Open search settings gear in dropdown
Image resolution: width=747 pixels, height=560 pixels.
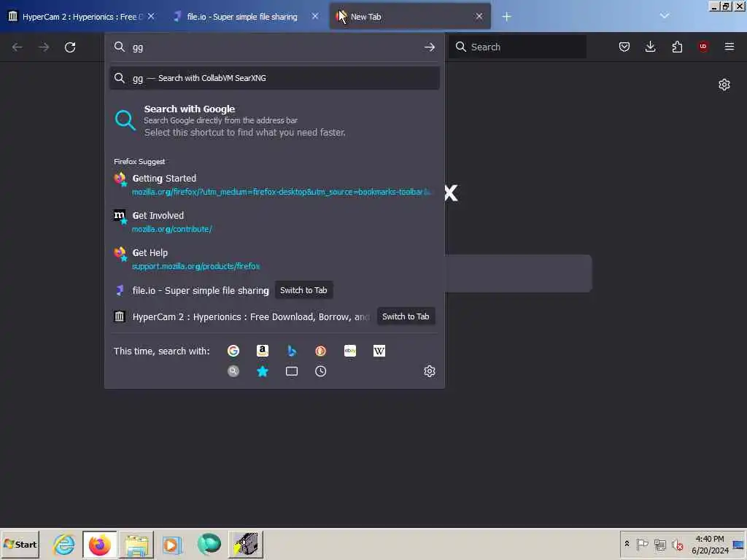(x=429, y=371)
